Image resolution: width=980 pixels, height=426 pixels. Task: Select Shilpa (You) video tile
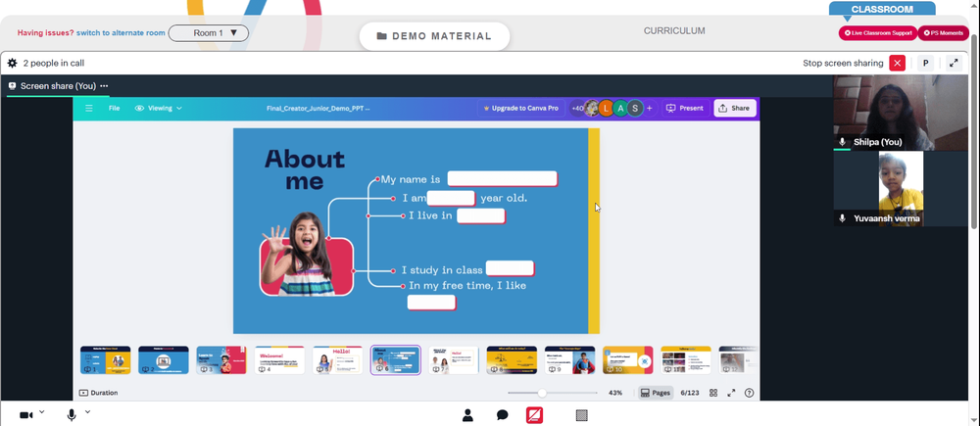click(901, 113)
